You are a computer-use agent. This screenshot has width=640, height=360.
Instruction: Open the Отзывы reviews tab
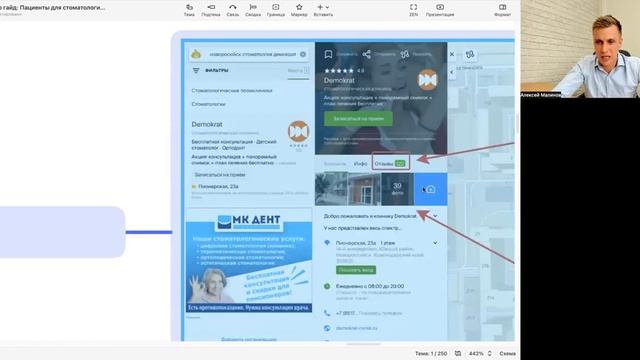390,164
